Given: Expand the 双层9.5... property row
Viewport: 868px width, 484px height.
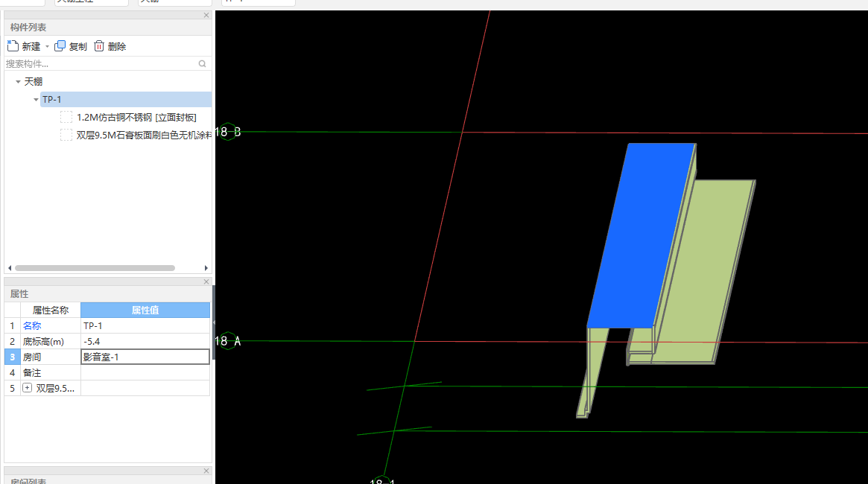Looking at the screenshot, I should coord(27,388).
